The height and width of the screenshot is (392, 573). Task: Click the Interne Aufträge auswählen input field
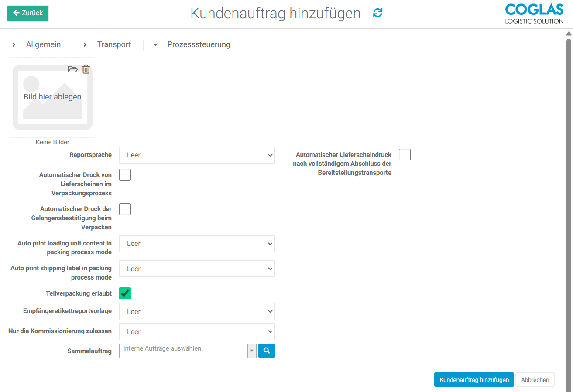[x=183, y=351]
